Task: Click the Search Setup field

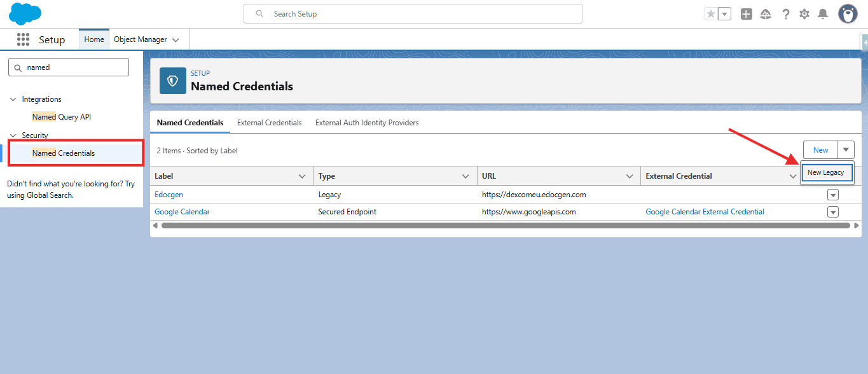Action: tap(413, 13)
